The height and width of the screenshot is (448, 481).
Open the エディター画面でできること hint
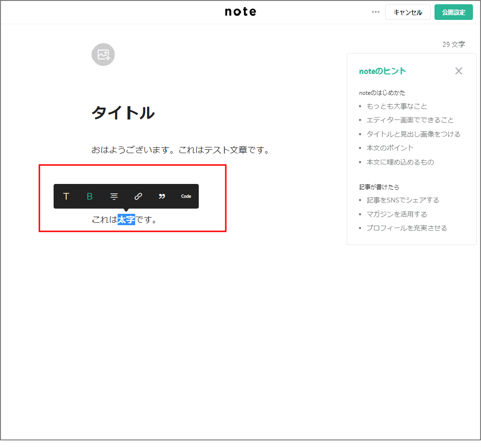410,120
